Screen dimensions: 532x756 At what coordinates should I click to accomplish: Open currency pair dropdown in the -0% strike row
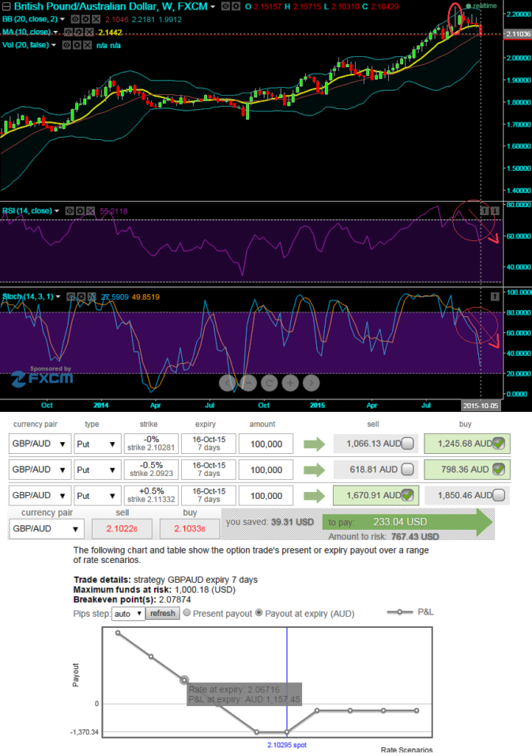(40, 444)
